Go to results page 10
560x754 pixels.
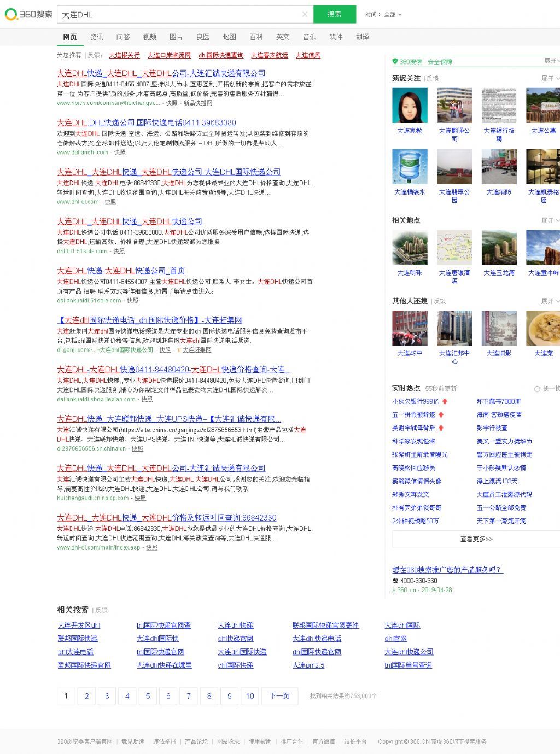pyautogui.click(x=250, y=696)
